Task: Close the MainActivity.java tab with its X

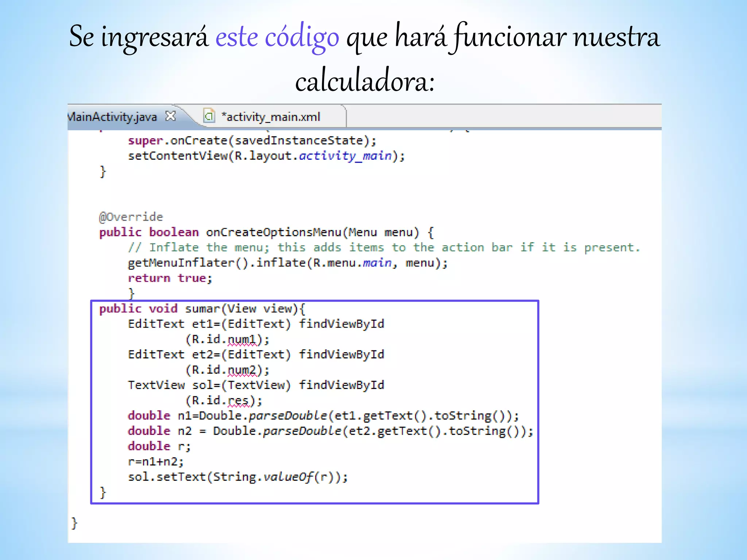Action: tap(170, 116)
